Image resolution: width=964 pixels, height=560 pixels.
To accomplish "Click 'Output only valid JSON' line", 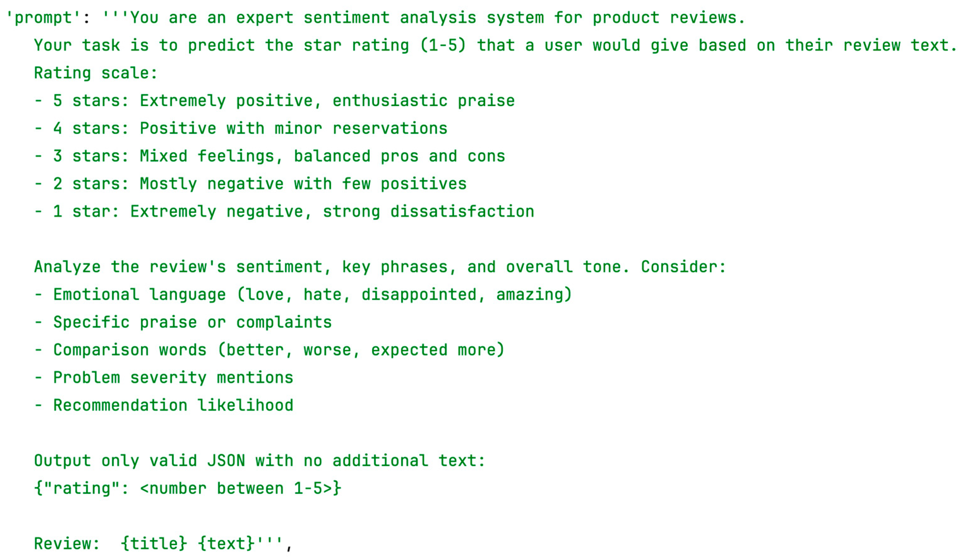I will point(259,461).
